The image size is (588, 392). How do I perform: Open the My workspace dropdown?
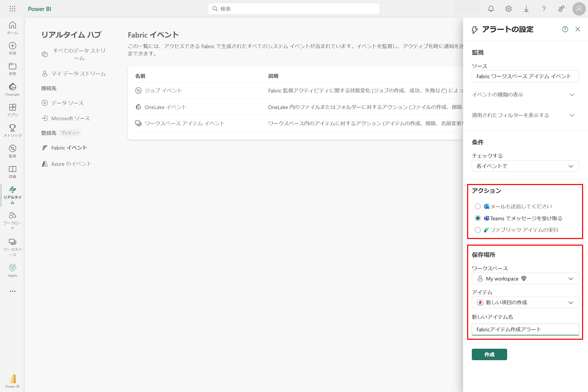[525, 279]
